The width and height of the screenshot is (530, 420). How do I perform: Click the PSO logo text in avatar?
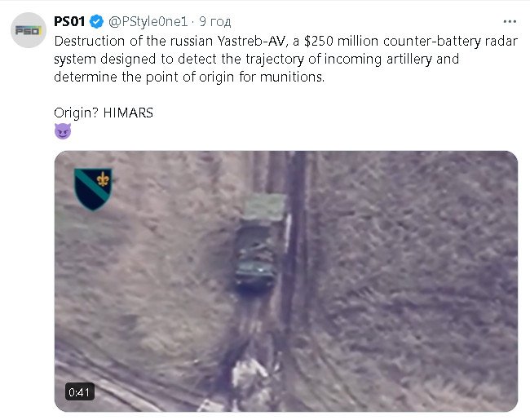[x=29, y=31]
